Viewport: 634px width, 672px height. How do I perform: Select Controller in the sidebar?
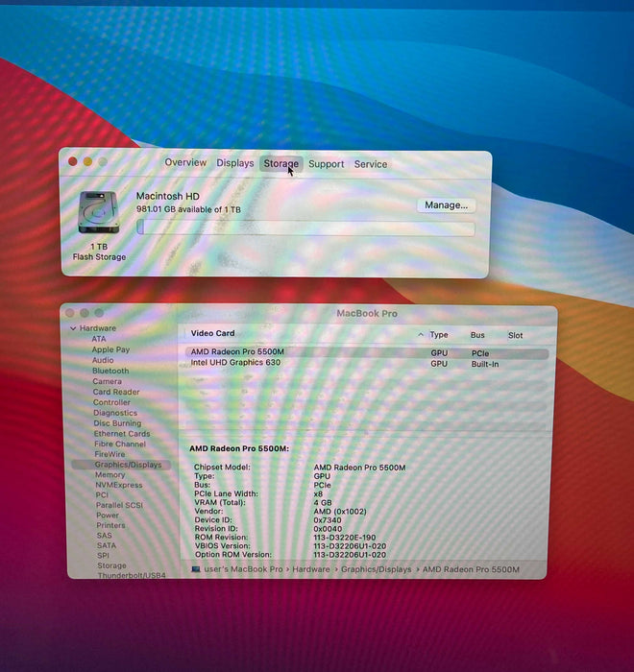111,402
